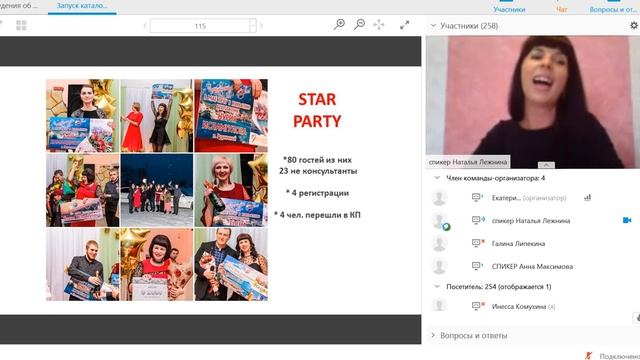640x360 pixels.
Task: Click the zoom in magnifier icon
Action: pyautogui.click(x=339, y=25)
